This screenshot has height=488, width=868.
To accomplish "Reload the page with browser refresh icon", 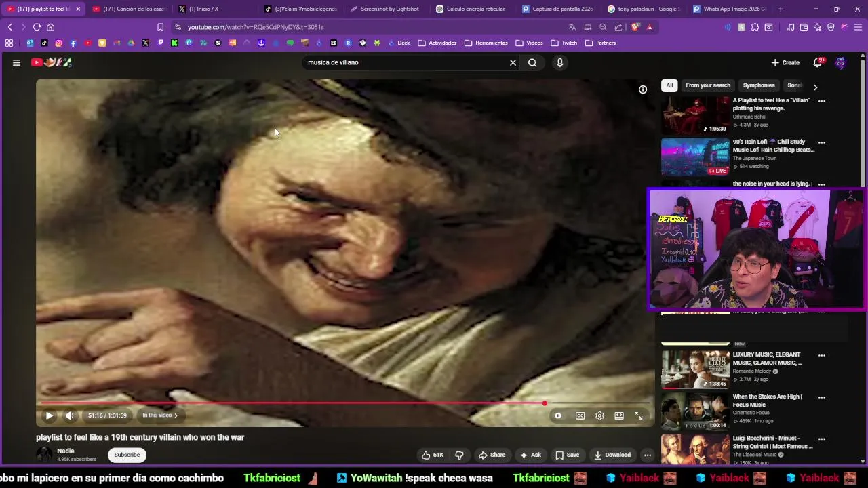I will point(37,27).
